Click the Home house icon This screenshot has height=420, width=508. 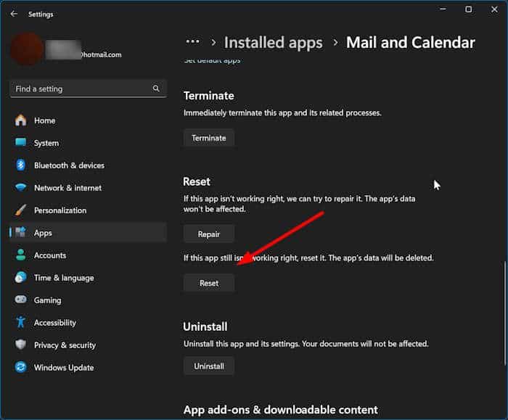click(x=21, y=120)
